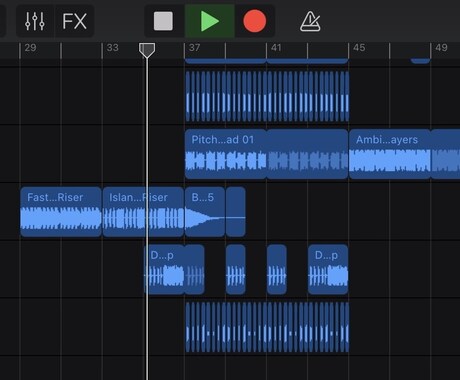Select the second drum region segment at bar 37
Viewport: 460px width, 380px height.
(x=195, y=269)
